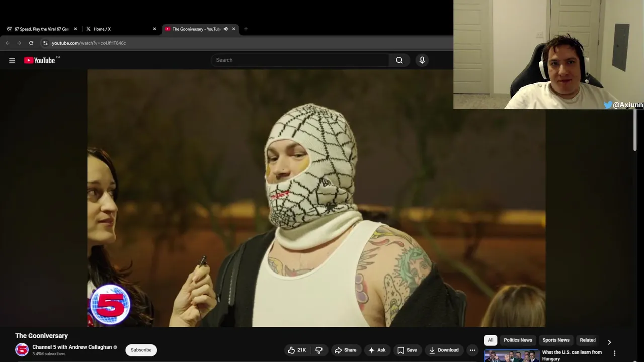Go to YouTube home via logo

click(x=40, y=60)
